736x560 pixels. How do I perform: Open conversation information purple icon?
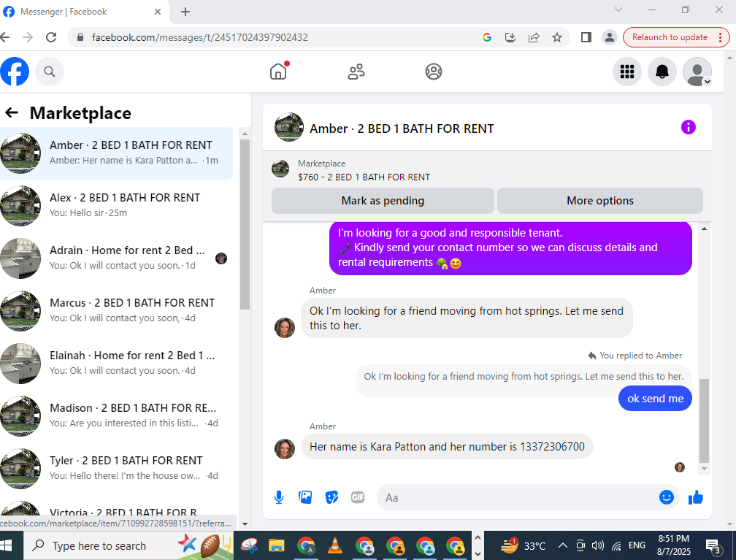[x=688, y=127]
